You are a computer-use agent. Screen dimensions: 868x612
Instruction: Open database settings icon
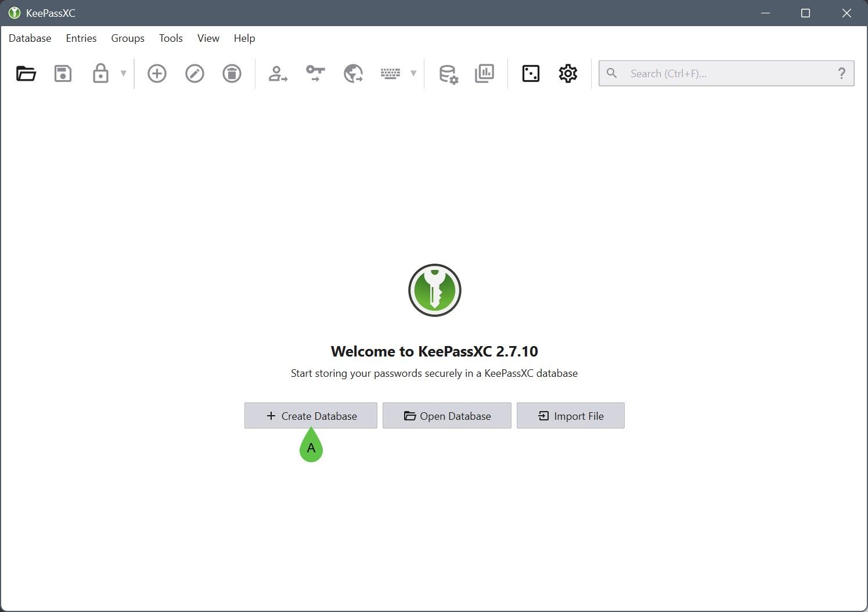pos(448,74)
